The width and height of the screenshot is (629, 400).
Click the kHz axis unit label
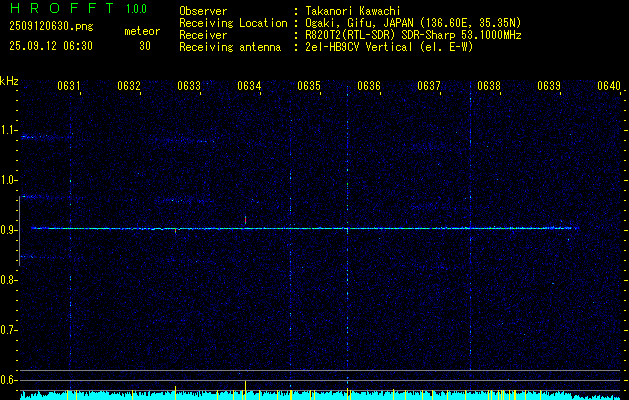[9, 81]
